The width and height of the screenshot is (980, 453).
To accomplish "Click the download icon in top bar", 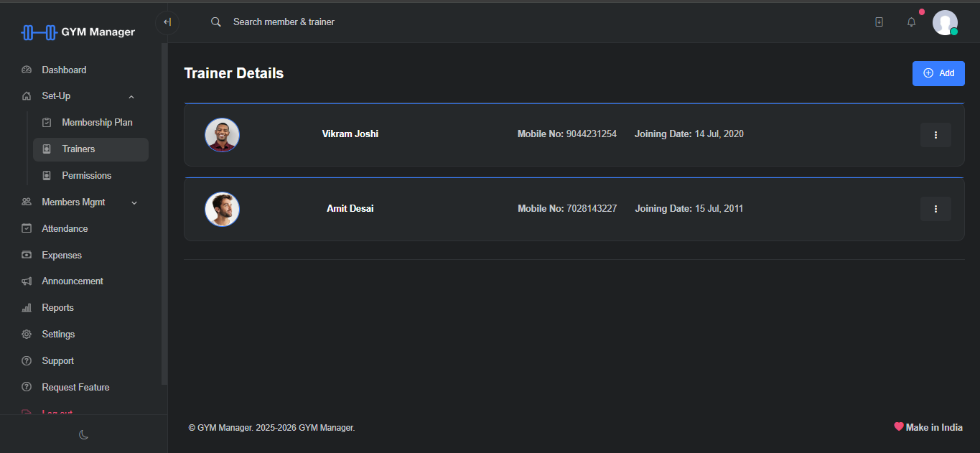I will [x=879, y=22].
